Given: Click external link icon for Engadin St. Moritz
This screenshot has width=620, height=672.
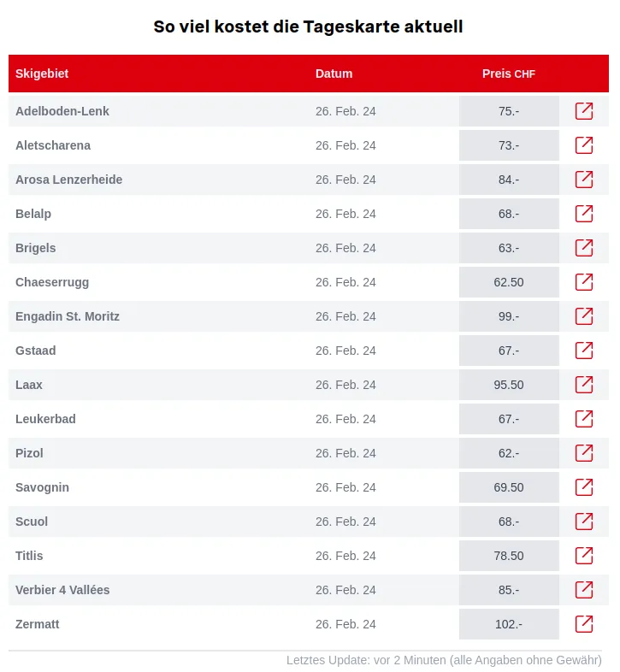Looking at the screenshot, I should coord(584,316).
